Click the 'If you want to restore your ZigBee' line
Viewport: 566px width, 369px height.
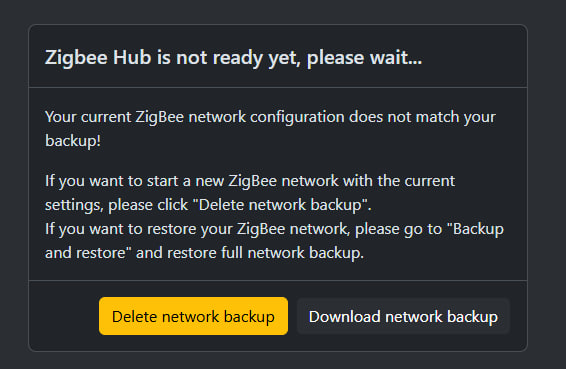274,229
